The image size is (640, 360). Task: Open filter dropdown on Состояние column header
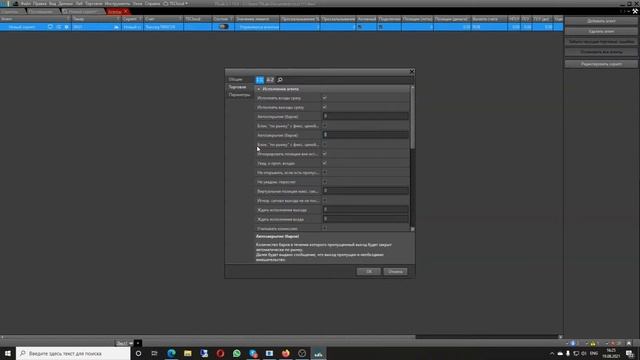point(231,19)
